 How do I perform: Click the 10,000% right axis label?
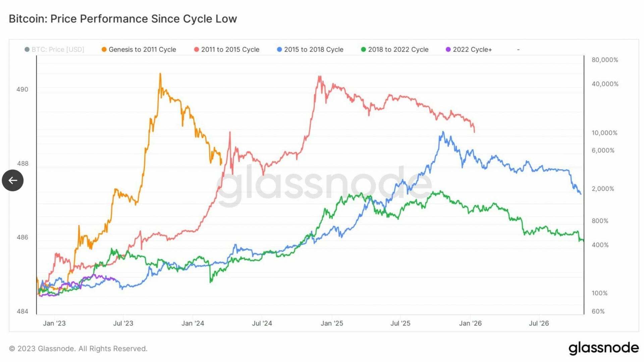tap(604, 133)
